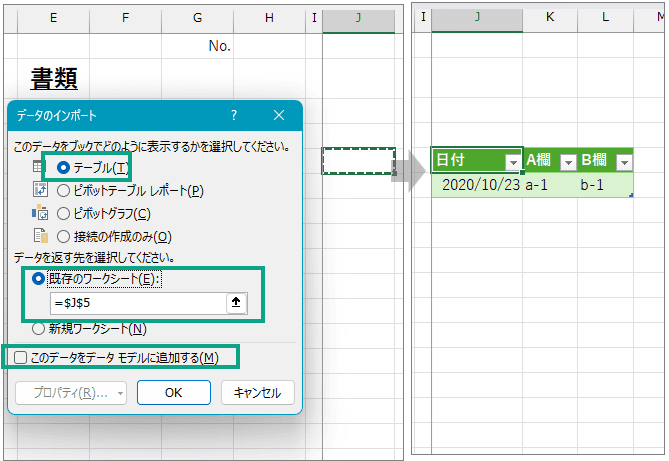Click the connection-only document icon

pos(40,236)
